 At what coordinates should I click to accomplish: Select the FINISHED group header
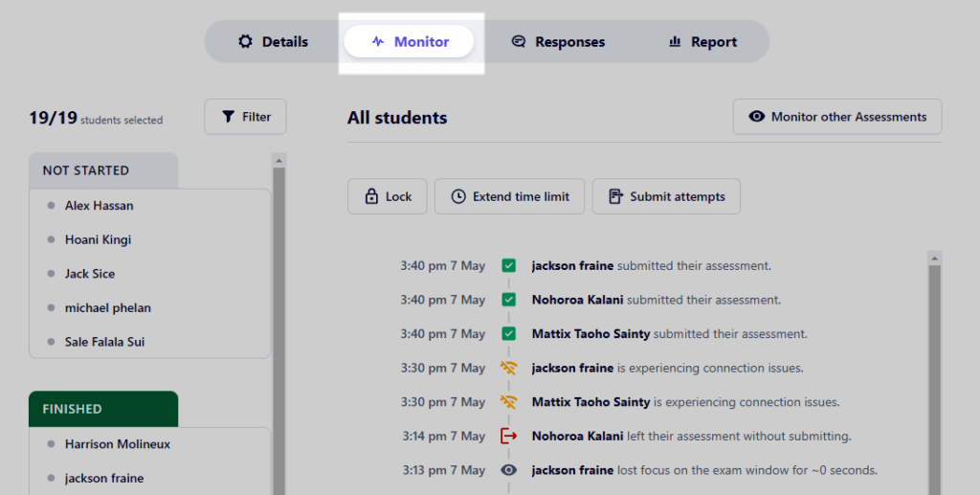(x=103, y=409)
